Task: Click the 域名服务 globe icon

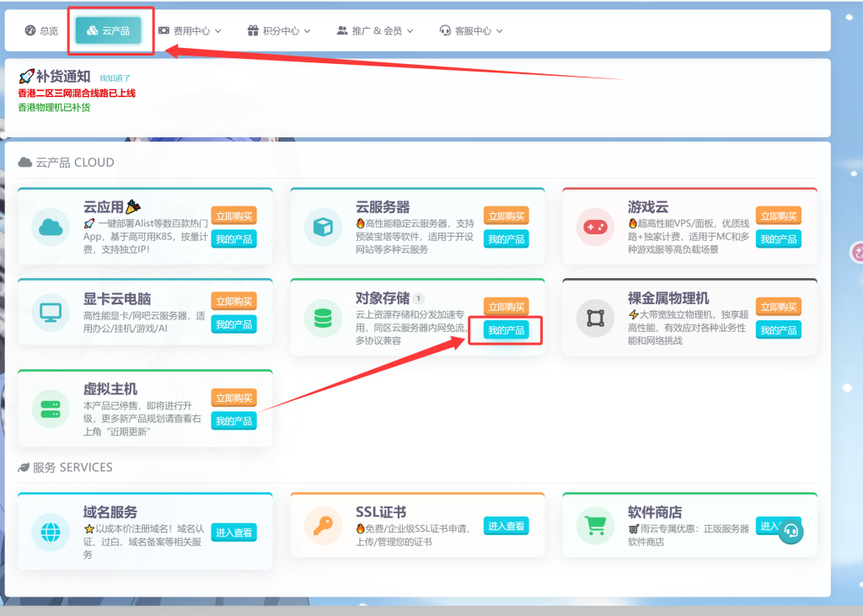Action: (x=51, y=532)
